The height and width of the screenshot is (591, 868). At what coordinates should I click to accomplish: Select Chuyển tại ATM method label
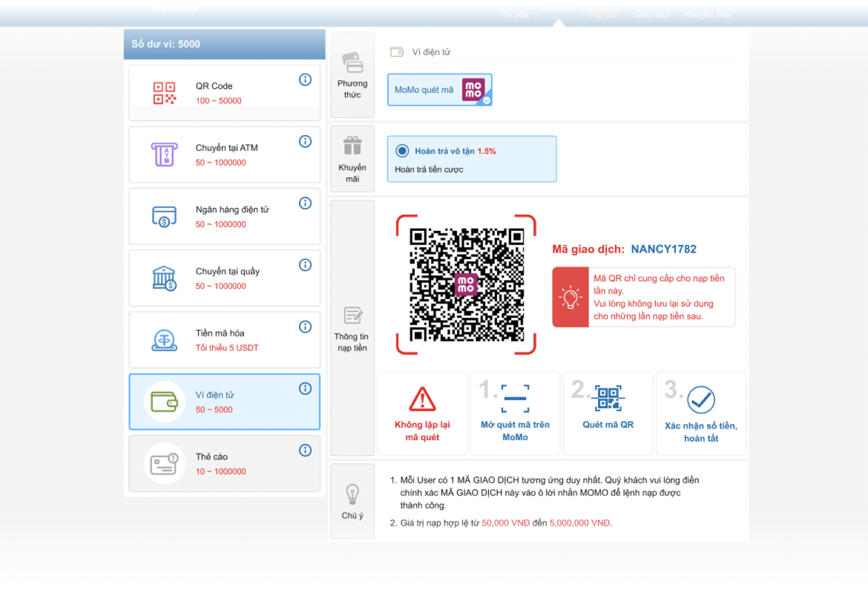(227, 148)
